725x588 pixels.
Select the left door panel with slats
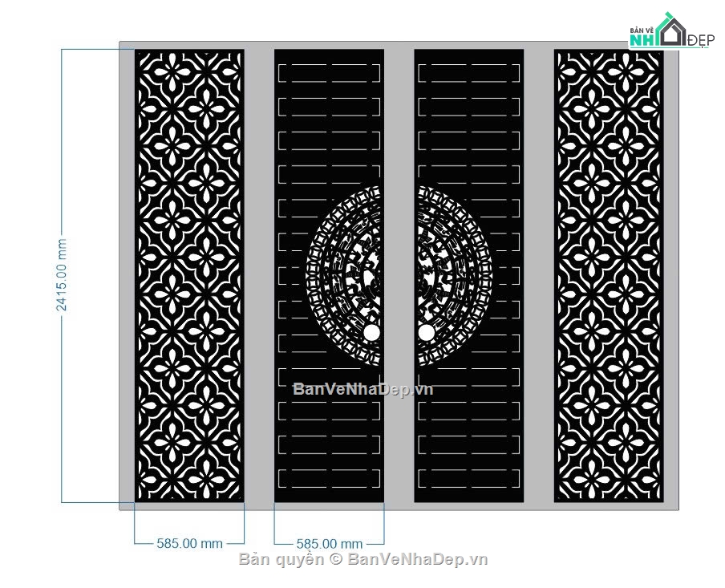pos(329,276)
